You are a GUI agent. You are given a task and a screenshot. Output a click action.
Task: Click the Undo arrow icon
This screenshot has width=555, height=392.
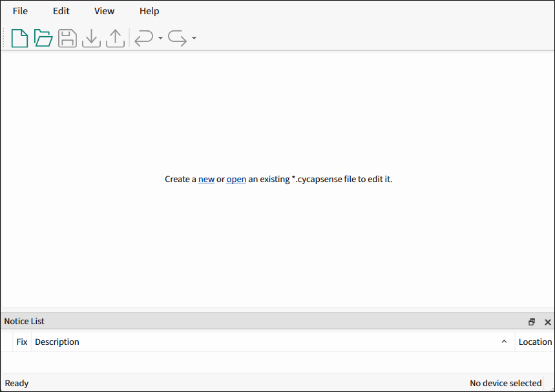tap(143, 38)
